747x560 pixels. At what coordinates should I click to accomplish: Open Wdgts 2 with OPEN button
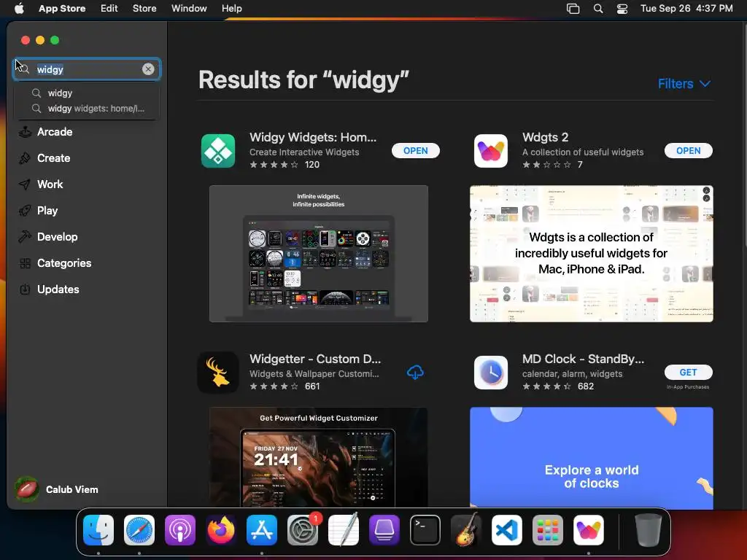click(689, 150)
